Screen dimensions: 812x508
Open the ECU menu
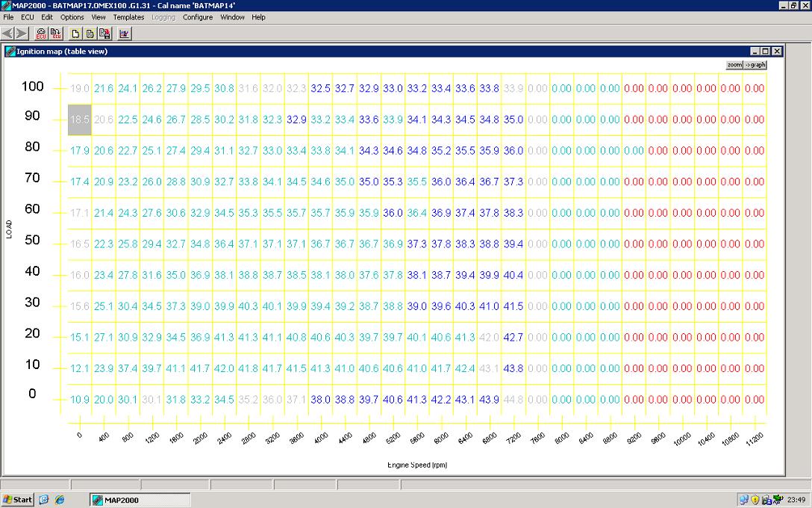click(28, 17)
